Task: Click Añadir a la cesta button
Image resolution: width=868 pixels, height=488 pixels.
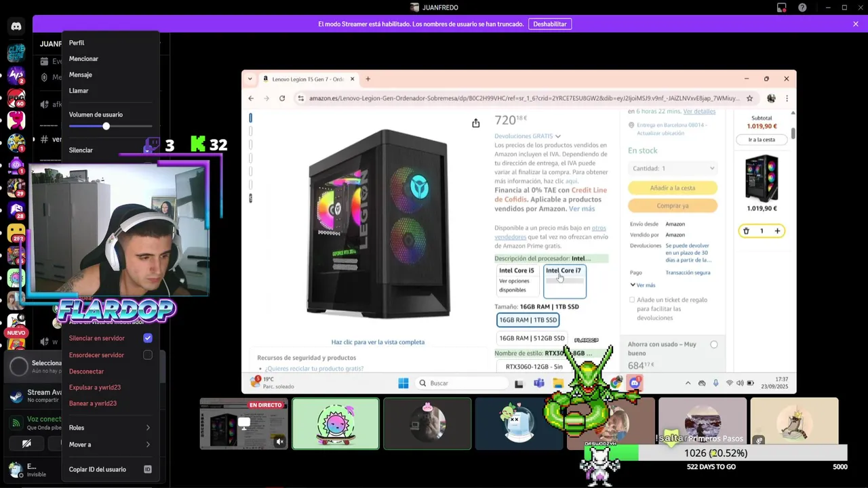Action: pos(673,188)
